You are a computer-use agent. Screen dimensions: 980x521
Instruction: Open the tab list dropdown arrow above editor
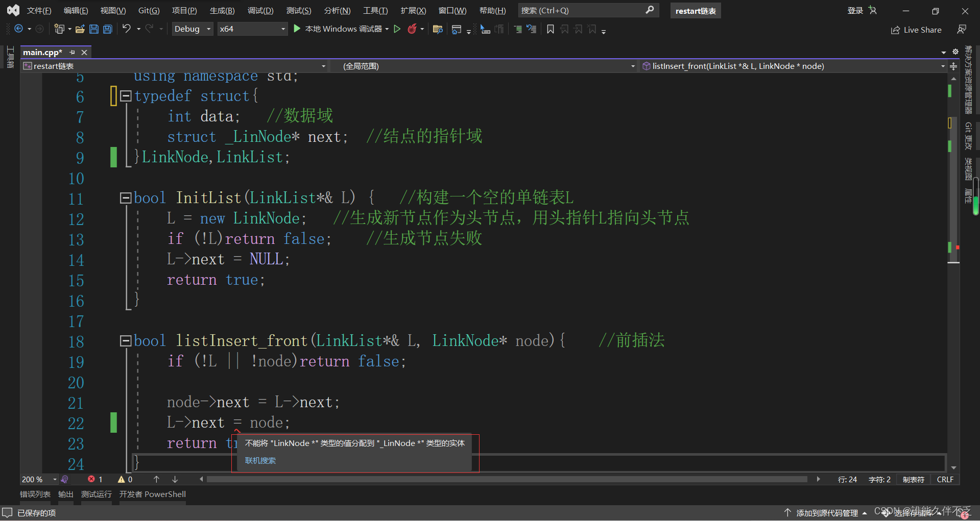(944, 52)
